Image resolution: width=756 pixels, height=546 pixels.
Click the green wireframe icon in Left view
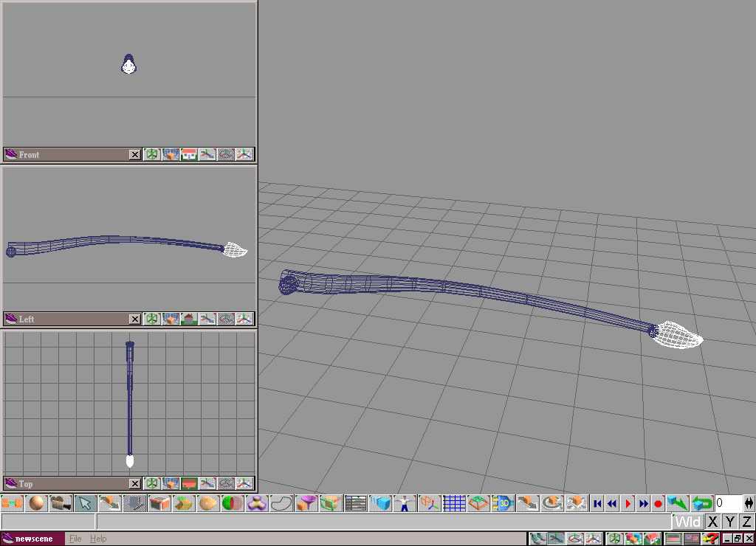(152, 319)
